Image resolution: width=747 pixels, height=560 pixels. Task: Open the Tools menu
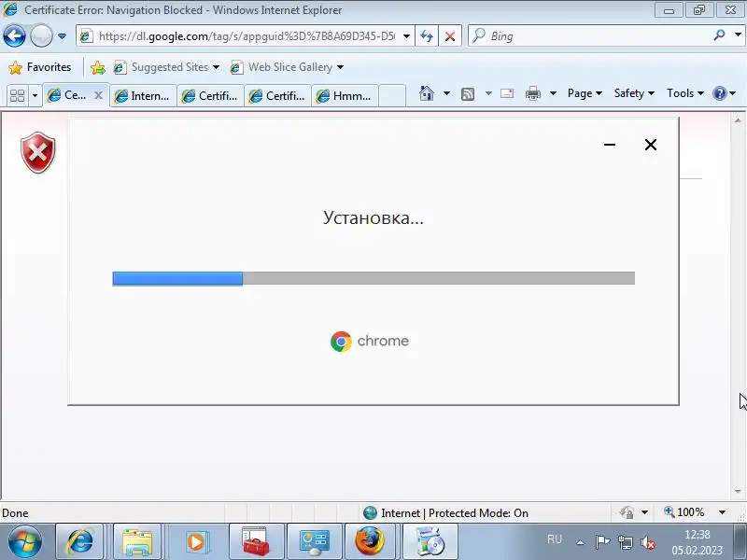point(685,93)
